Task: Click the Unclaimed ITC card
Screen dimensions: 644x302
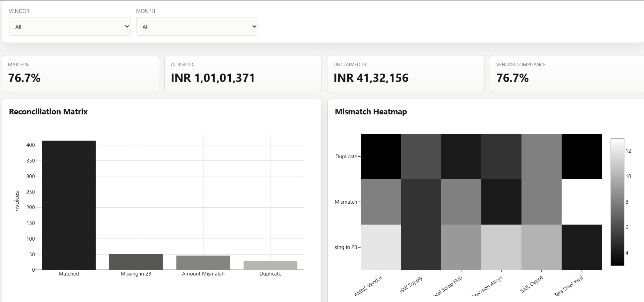Action: pos(406,74)
